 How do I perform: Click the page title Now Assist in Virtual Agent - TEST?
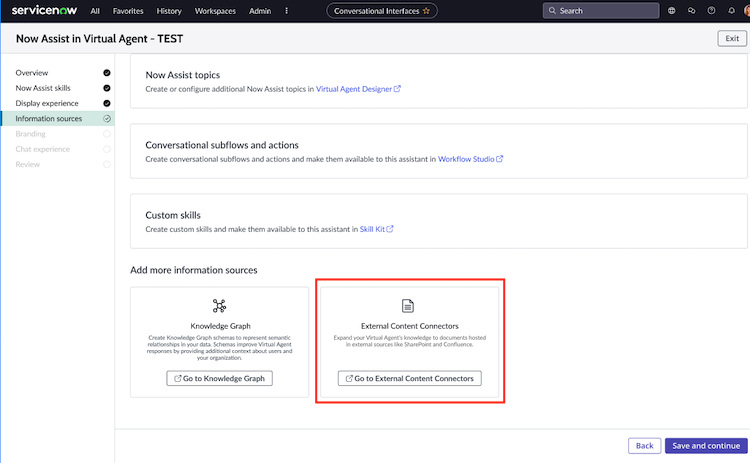tap(99, 39)
